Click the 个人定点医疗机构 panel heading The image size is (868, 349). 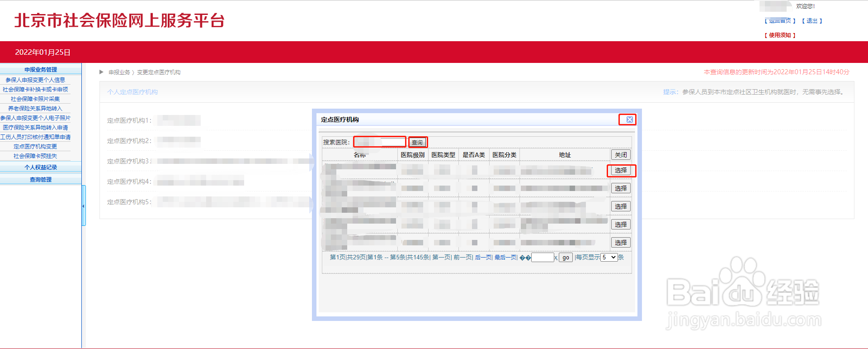pos(132,92)
